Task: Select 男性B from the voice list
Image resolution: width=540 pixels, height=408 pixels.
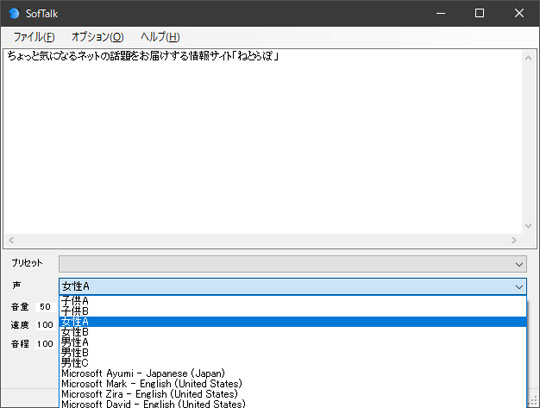Action: [x=293, y=353]
